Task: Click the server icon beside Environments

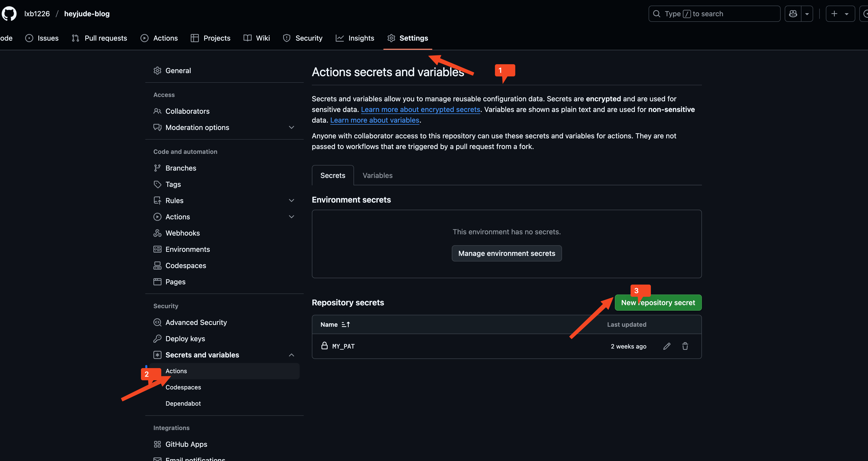Action: (157, 249)
